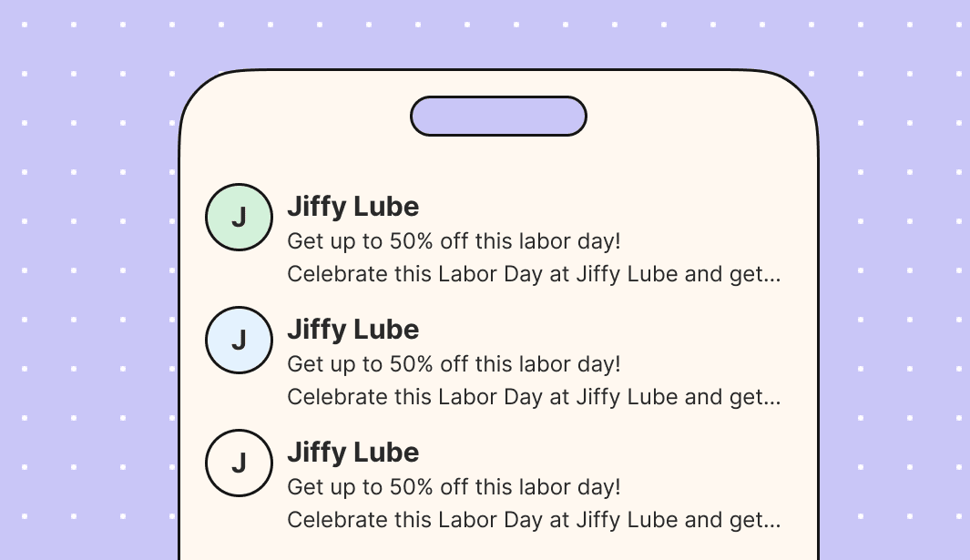Click the light blue J avatar circle
The width and height of the screenshot is (970, 560).
pos(239,341)
